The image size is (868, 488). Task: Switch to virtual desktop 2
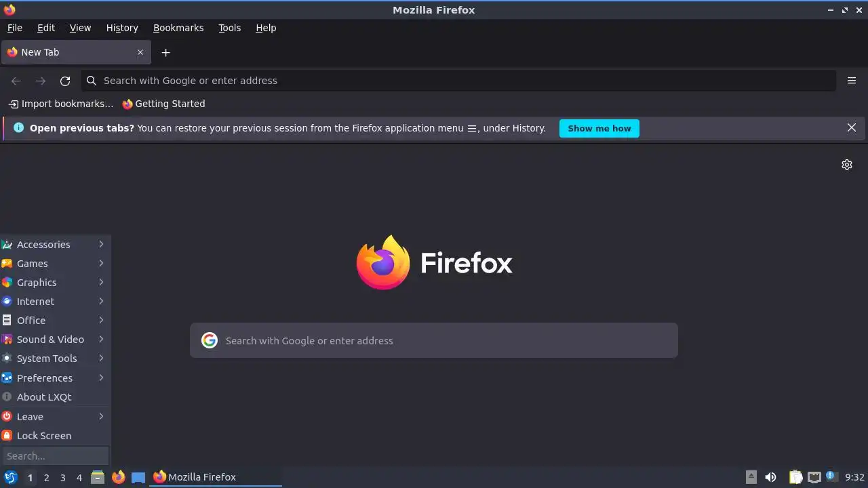pos(46,477)
